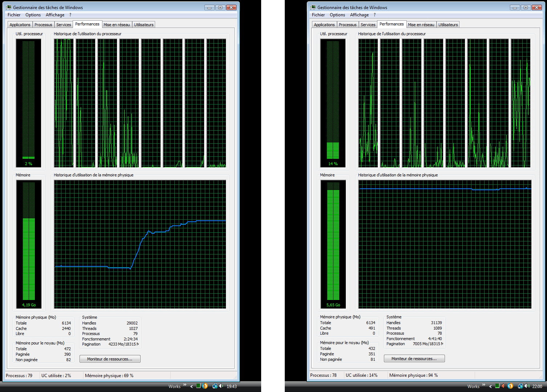
Task: Click orange-blue round tray icon near 19:43 clock
Action: (x=205, y=386)
